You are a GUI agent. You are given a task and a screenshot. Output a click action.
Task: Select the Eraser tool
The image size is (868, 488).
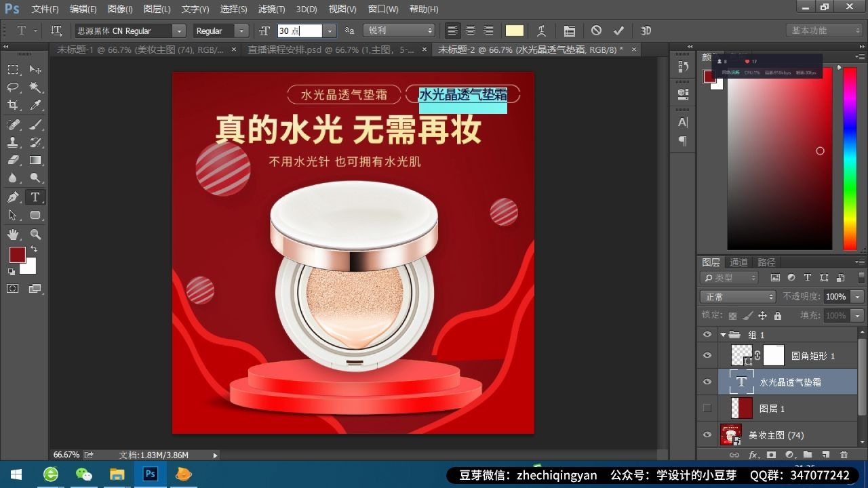pyautogui.click(x=13, y=160)
